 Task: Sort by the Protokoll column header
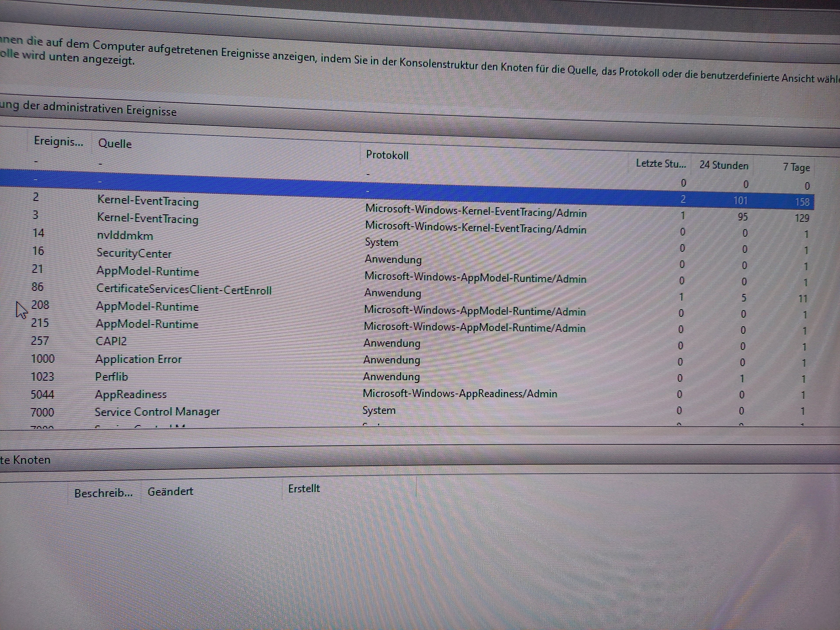(387, 155)
